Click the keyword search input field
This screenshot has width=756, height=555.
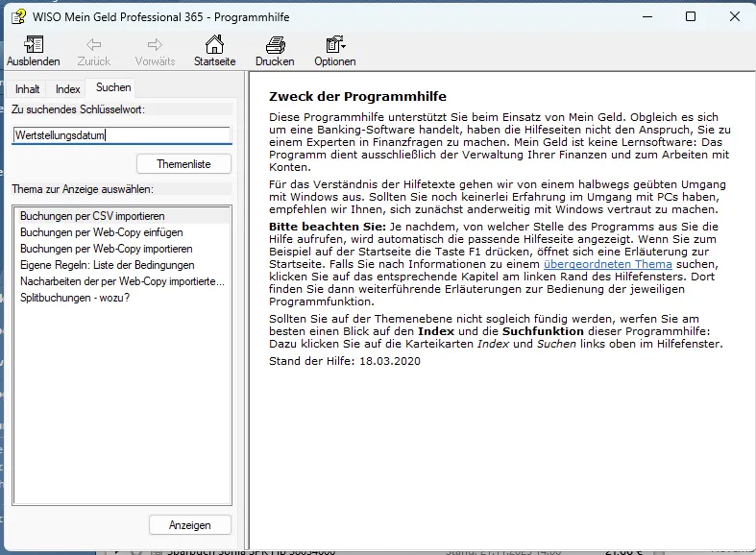pyautogui.click(x=121, y=135)
